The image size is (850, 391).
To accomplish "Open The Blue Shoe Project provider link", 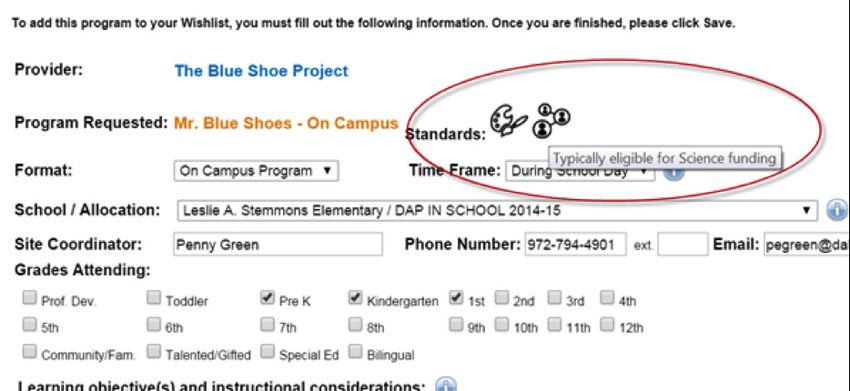I will 261,71.
